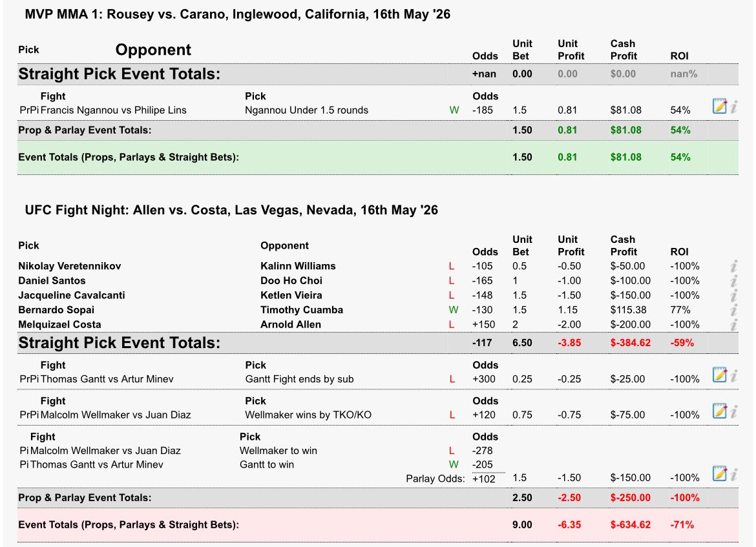Click Malcolm Wellmaker vs Juan Diaz prop fight

[x=116, y=415]
